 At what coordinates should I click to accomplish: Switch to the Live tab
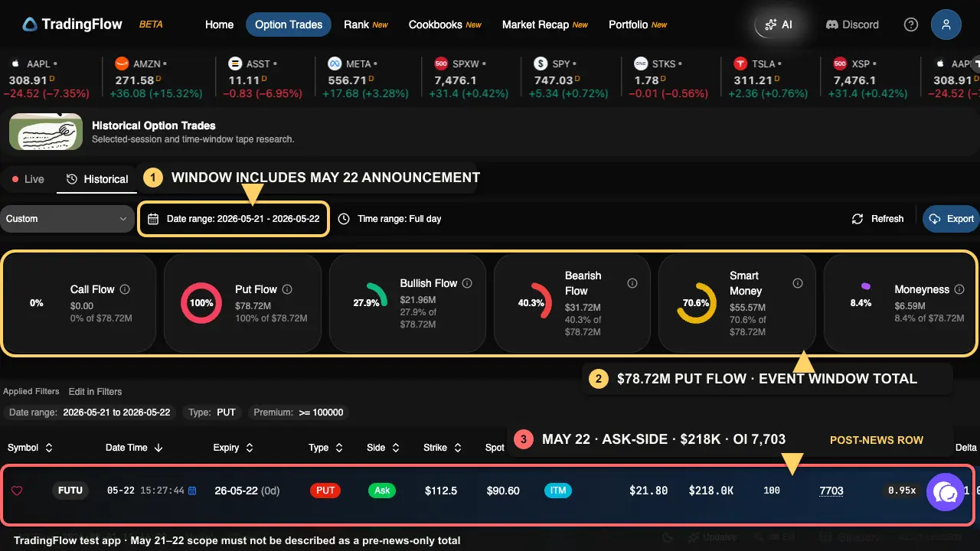[28, 179]
